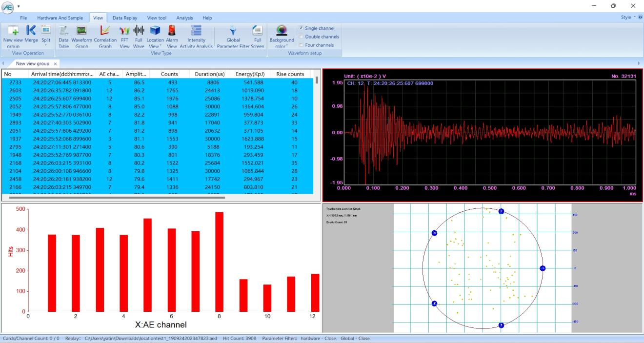Sort by the Arrival time column header
This screenshot has height=343, width=644.
(61, 74)
